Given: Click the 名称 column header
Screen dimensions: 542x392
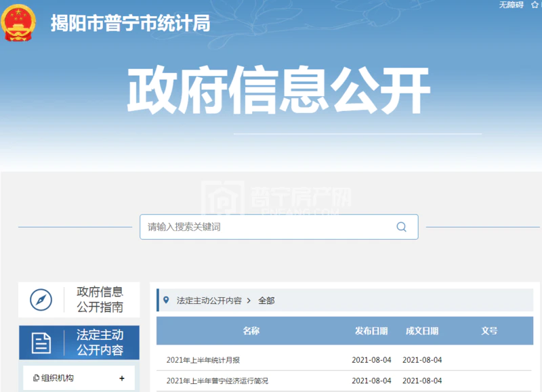Looking at the screenshot, I should click(x=251, y=331).
